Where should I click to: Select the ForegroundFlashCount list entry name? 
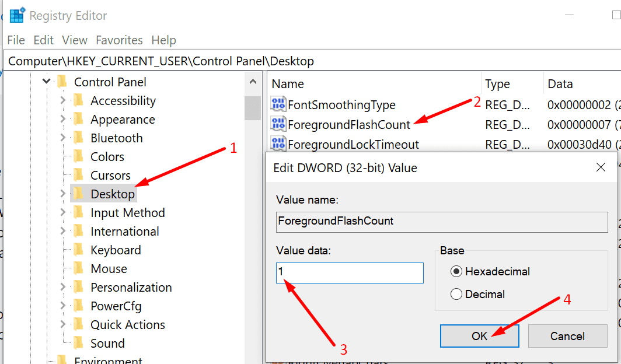(349, 125)
